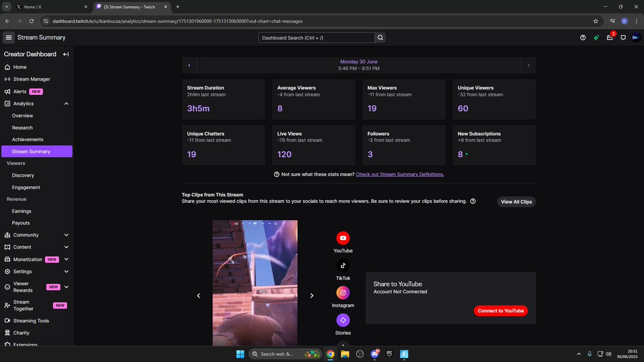The image size is (644, 362).
Task: Open Epic Games Launcher from the taskbar
Action: pos(389,354)
